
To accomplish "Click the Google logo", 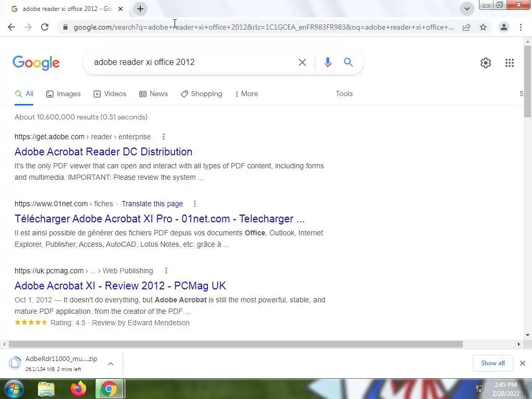I will [36, 63].
